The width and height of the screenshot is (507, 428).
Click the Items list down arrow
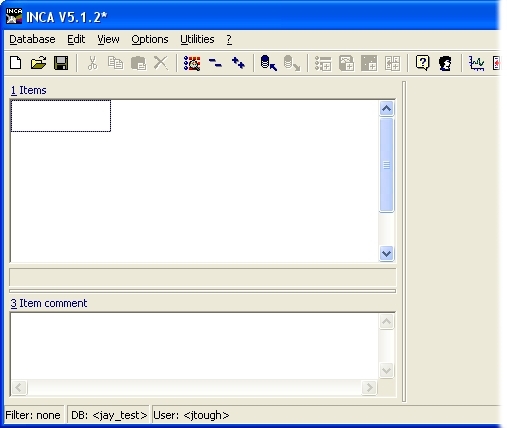tap(386, 254)
